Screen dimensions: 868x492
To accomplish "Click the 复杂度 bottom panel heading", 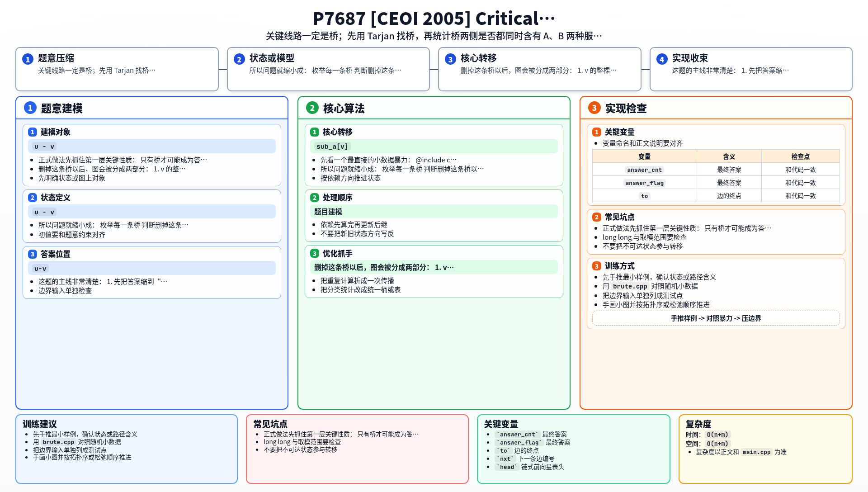I will [x=698, y=424].
